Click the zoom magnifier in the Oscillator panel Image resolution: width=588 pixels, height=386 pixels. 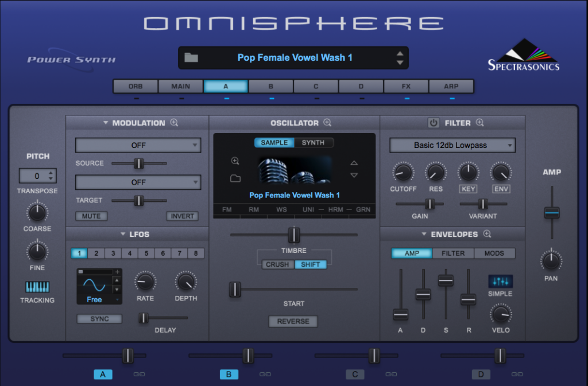tap(328, 123)
